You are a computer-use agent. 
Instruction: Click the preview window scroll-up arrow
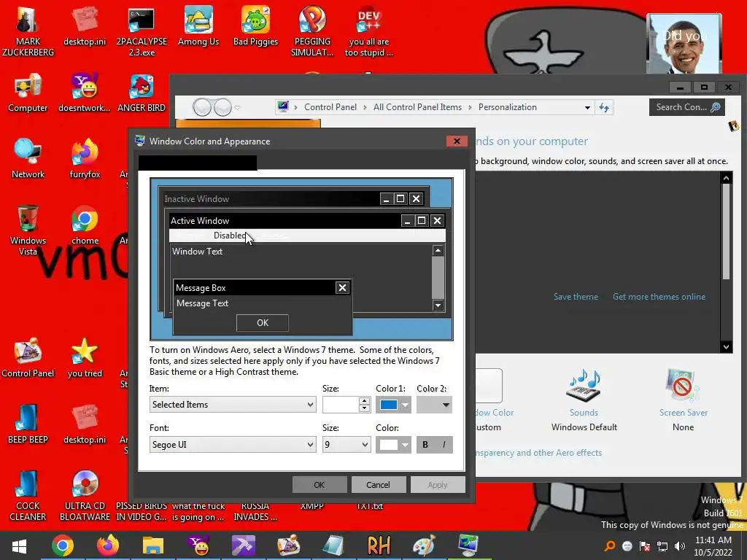[x=438, y=250]
